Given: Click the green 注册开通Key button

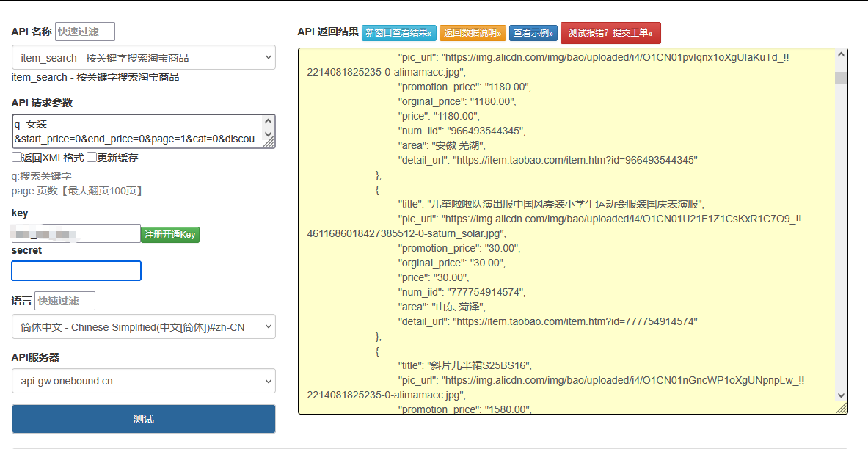Looking at the screenshot, I should click(169, 235).
